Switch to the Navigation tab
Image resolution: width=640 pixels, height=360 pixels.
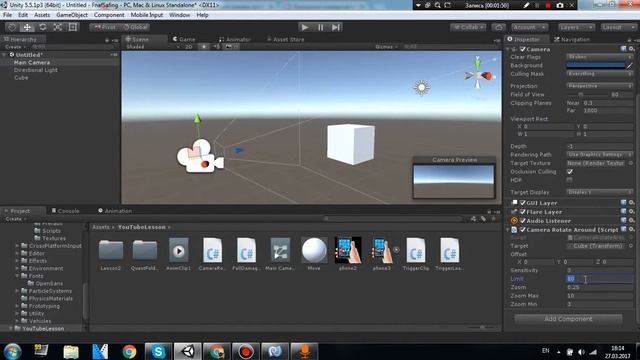[572, 39]
